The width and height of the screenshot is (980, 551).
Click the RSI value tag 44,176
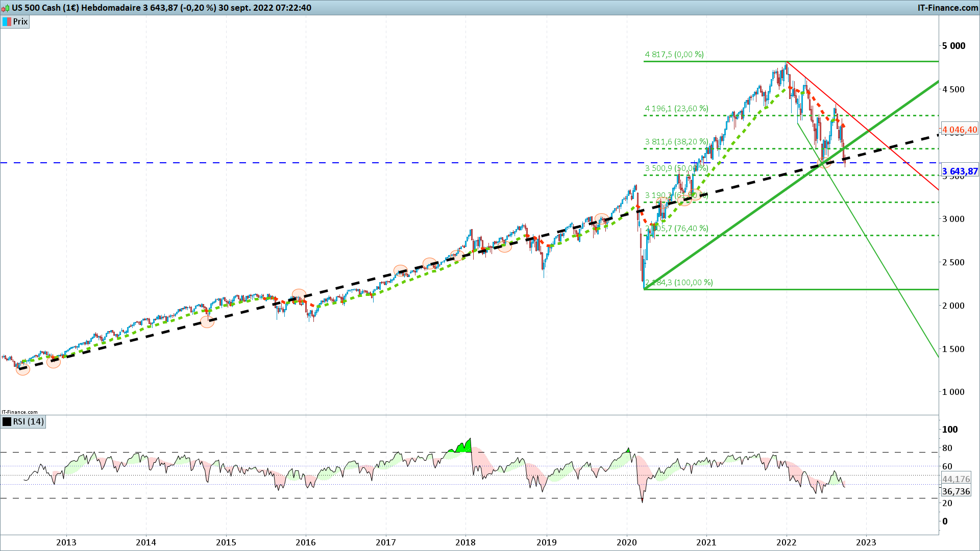[956, 479]
